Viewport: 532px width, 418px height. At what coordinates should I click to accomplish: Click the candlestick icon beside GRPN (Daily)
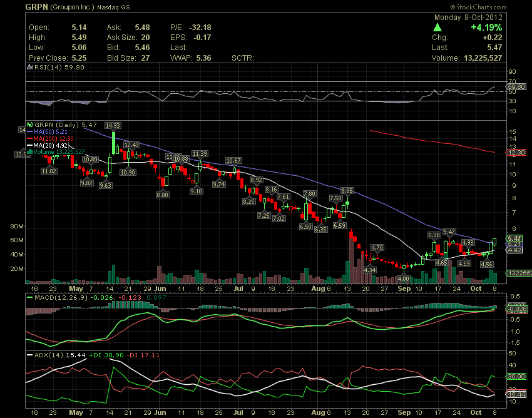click(29, 125)
